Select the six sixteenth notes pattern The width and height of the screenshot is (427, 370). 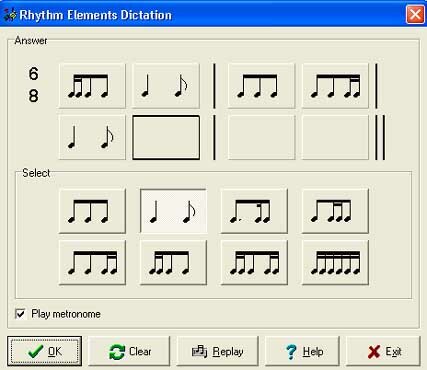click(335, 262)
